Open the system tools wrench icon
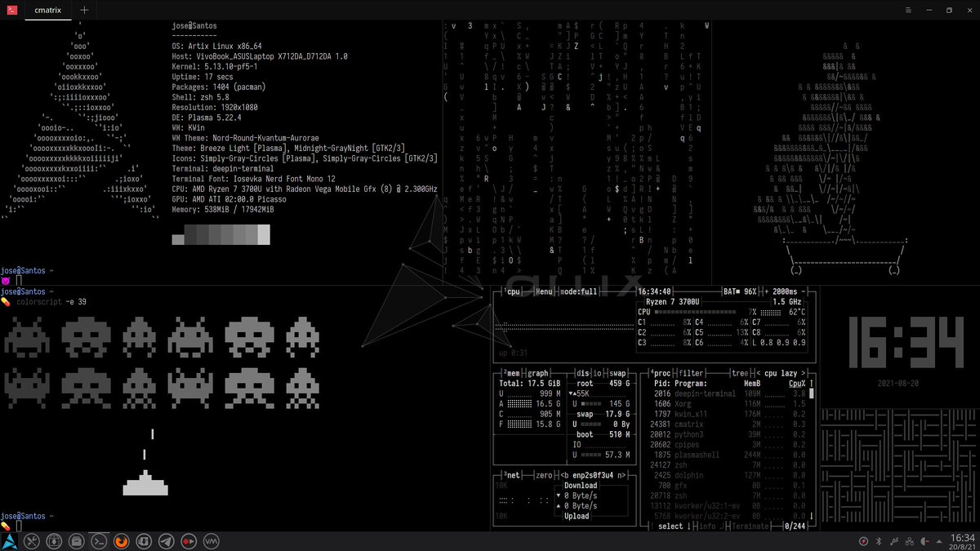The image size is (980, 551). coord(32,540)
